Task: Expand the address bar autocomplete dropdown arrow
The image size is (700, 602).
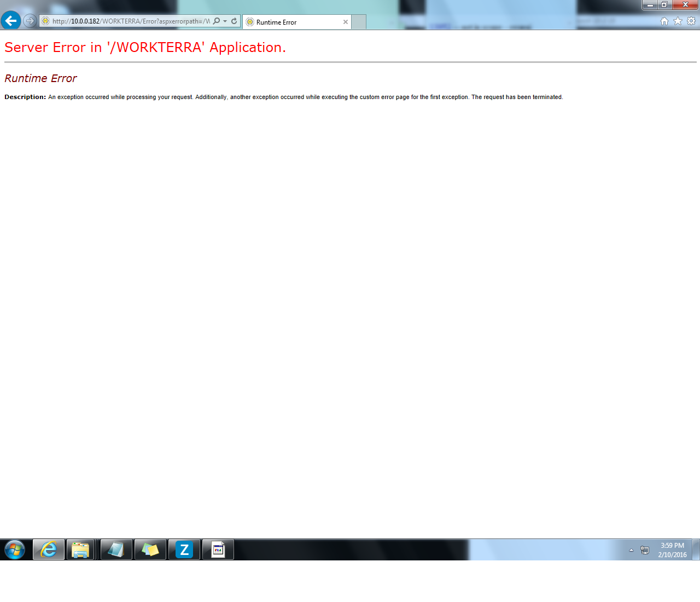Action: [225, 21]
